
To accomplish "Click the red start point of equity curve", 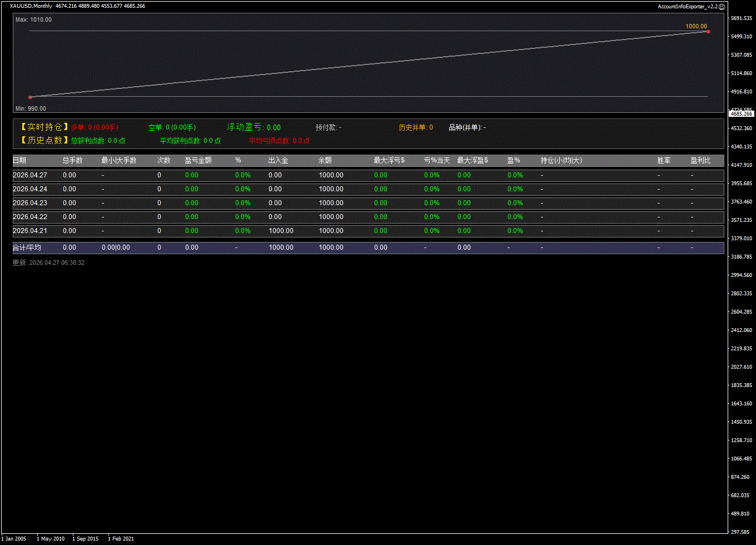I will coord(30,97).
